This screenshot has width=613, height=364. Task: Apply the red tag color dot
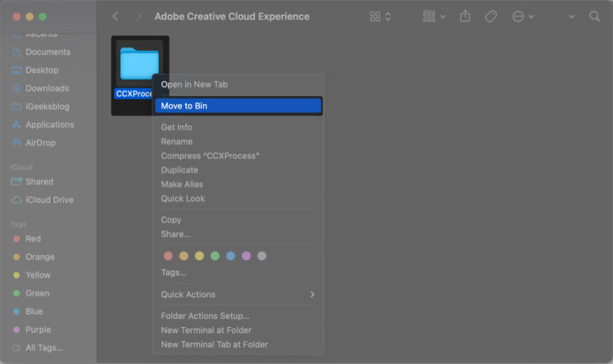coord(168,256)
